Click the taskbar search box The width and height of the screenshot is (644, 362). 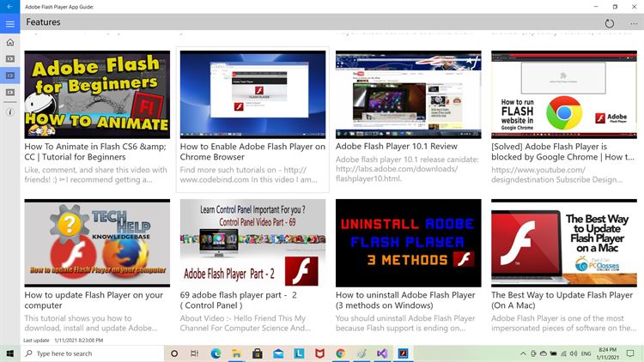[92, 353]
